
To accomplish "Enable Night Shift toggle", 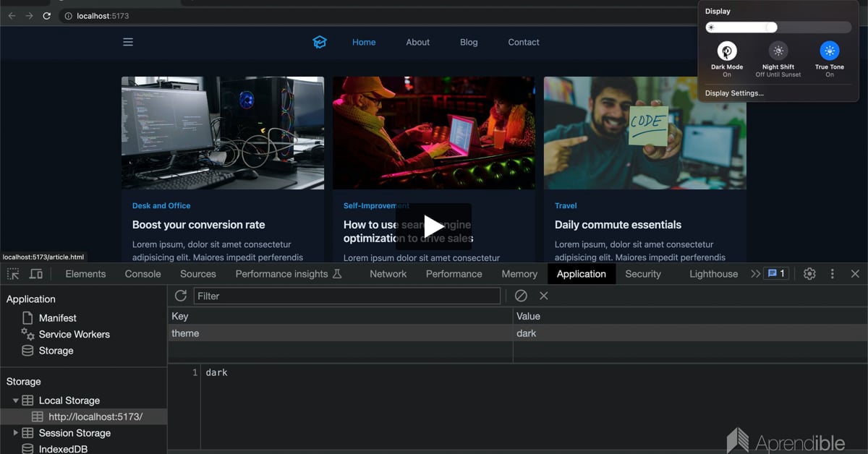I will [x=778, y=51].
